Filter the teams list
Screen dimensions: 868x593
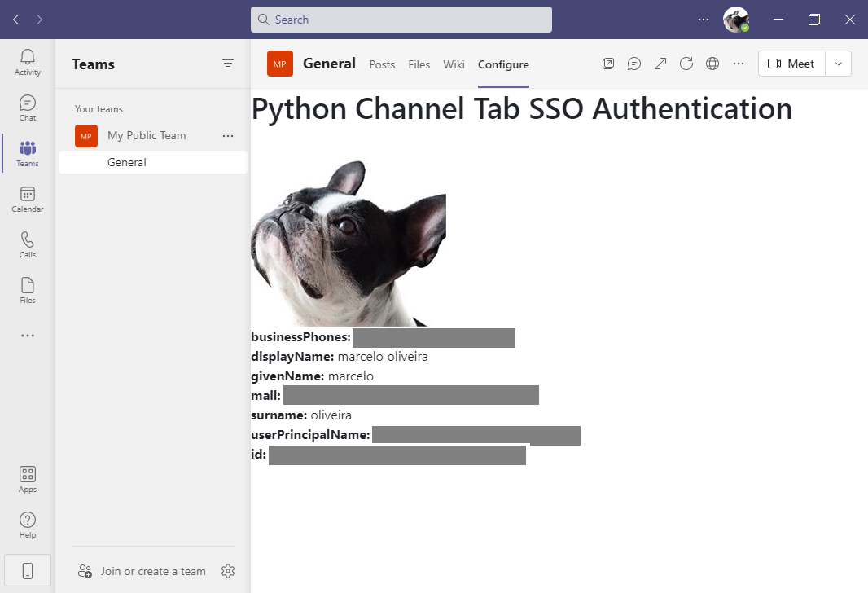pyautogui.click(x=227, y=64)
